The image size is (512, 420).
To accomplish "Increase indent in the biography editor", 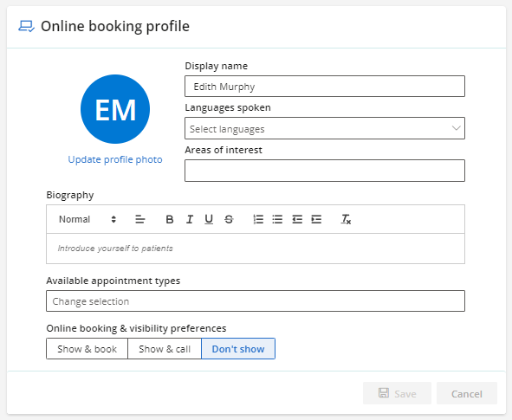I will [316, 219].
